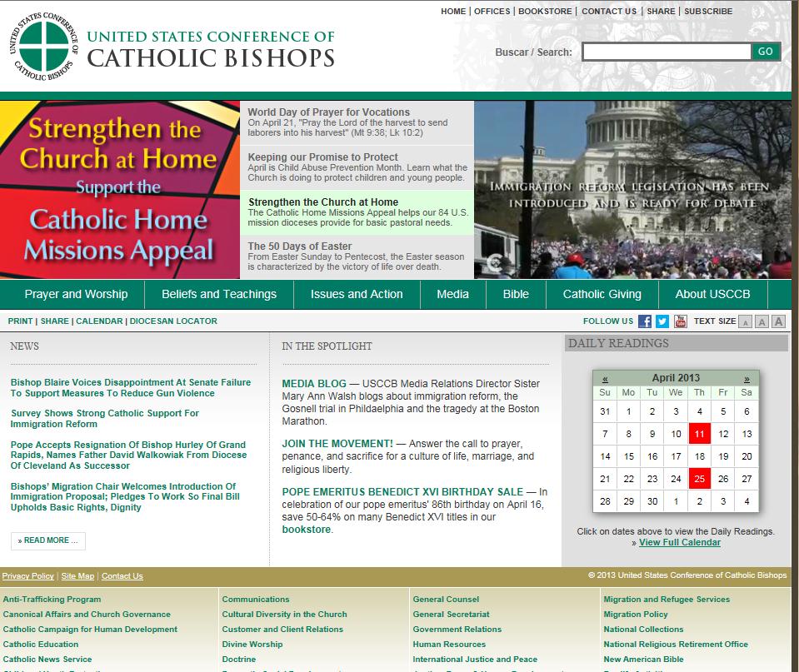
Task: Open the Issues and Action menu
Action: (x=357, y=294)
